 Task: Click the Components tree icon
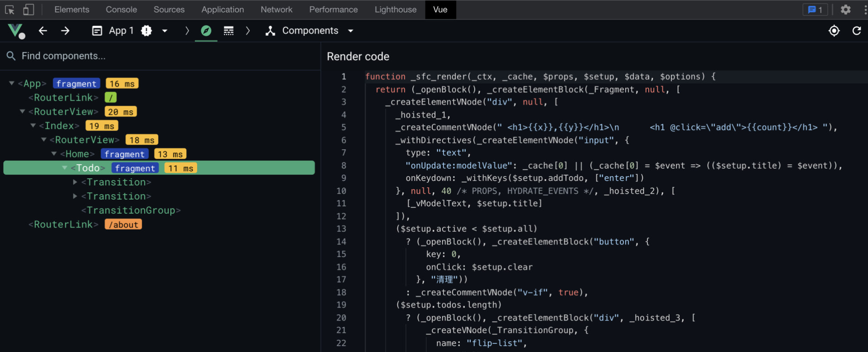tap(270, 31)
